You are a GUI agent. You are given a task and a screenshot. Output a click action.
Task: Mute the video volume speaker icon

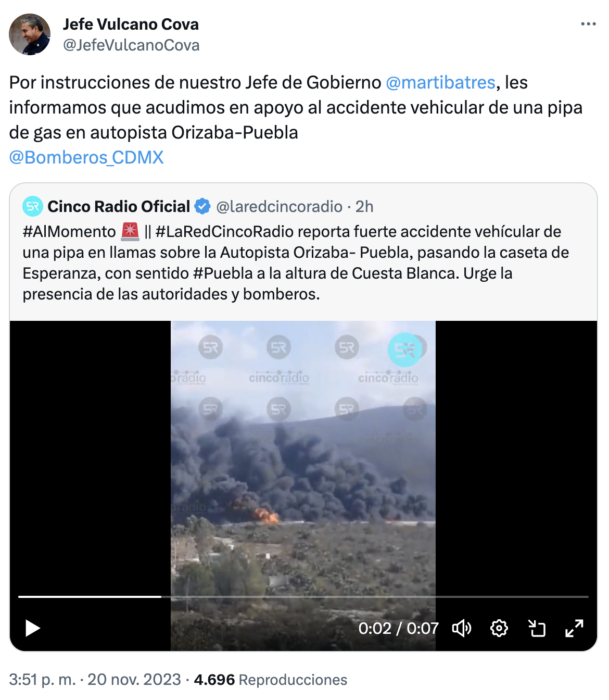(462, 628)
